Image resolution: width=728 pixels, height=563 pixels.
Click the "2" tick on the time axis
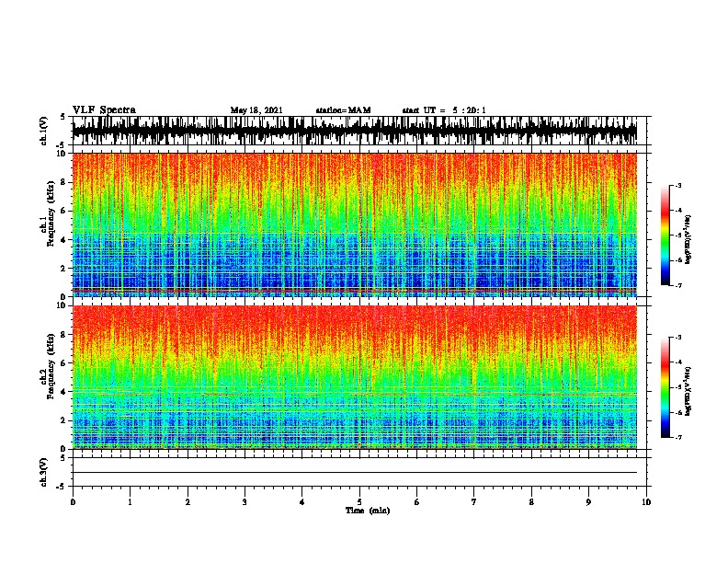pos(188,502)
